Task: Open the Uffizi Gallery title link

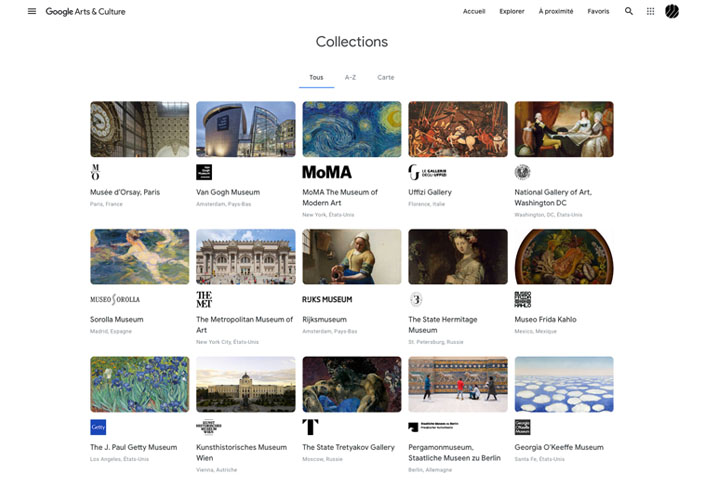Action: click(x=430, y=192)
